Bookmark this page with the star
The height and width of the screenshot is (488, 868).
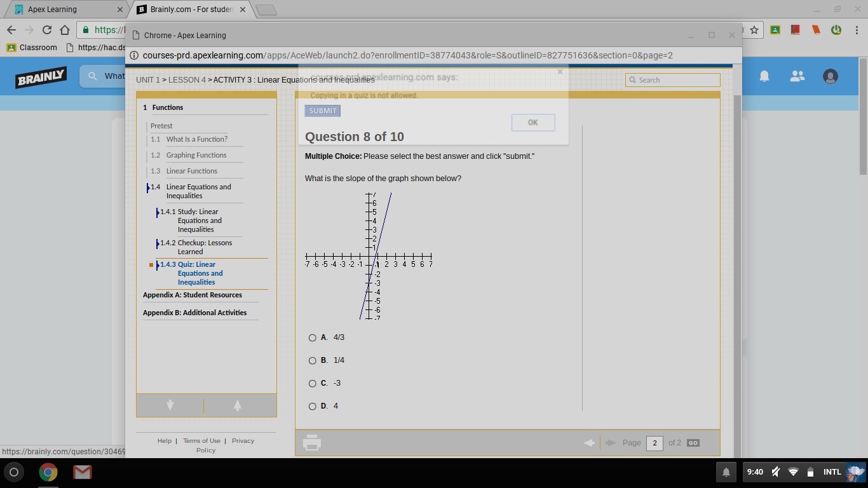(x=754, y=30)
